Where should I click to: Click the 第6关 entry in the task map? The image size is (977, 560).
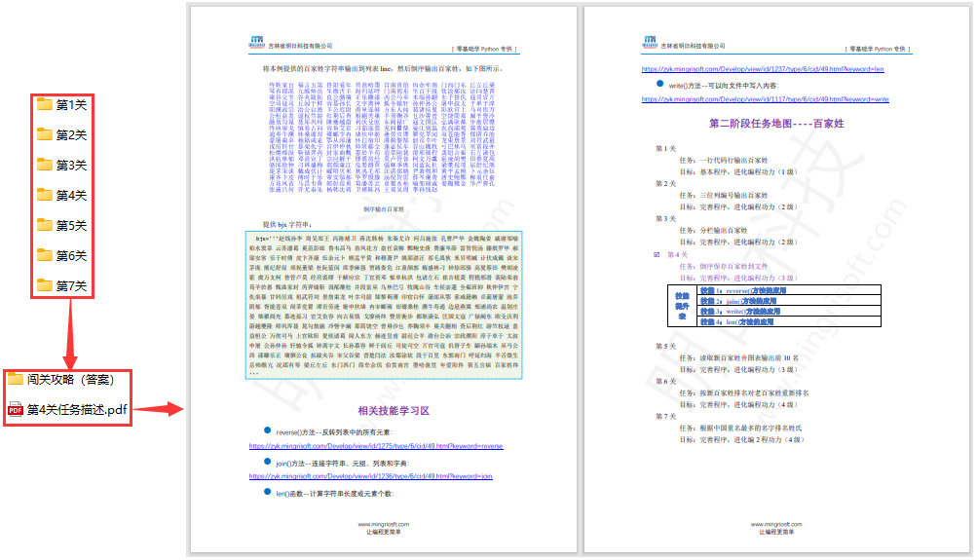[x=665, y=381]
